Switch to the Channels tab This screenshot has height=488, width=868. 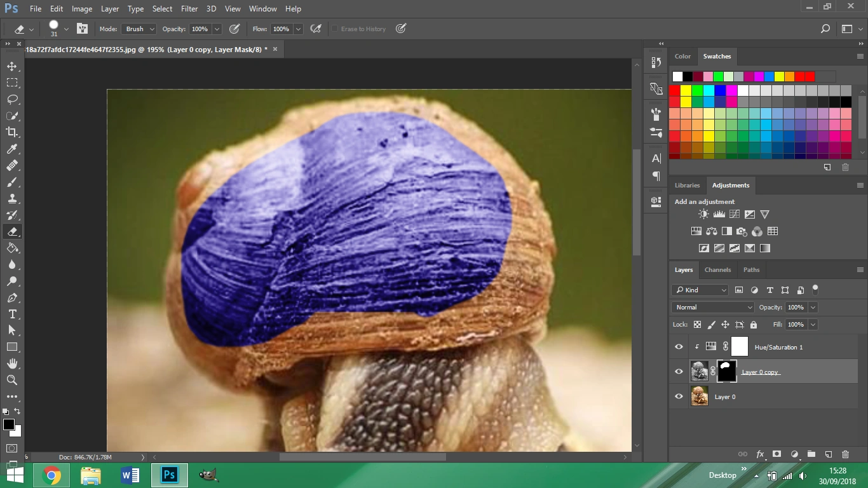(717, 270)
